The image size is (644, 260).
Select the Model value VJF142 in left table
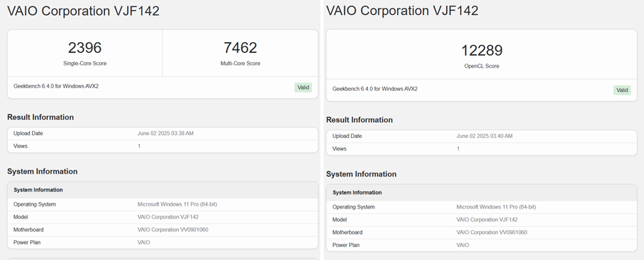click(x=168, y=217)
